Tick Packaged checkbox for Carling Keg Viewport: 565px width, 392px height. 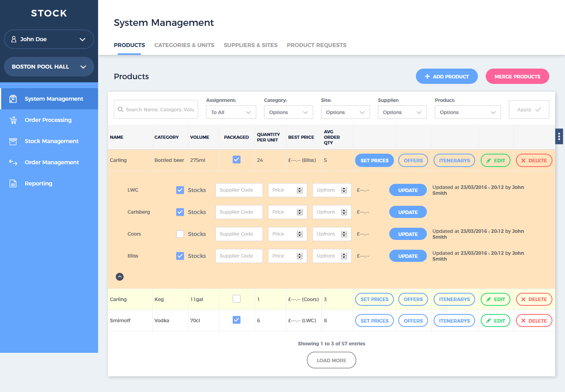click(237, 299)
